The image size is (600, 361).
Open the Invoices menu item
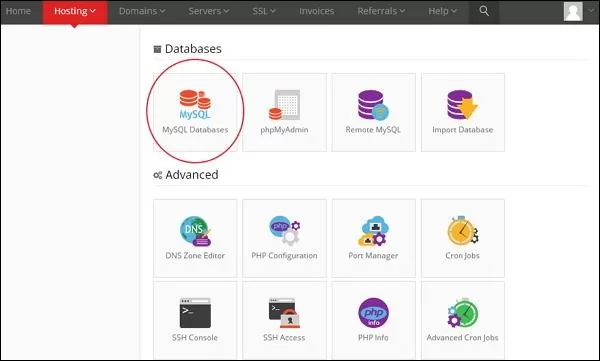point(316,11)
